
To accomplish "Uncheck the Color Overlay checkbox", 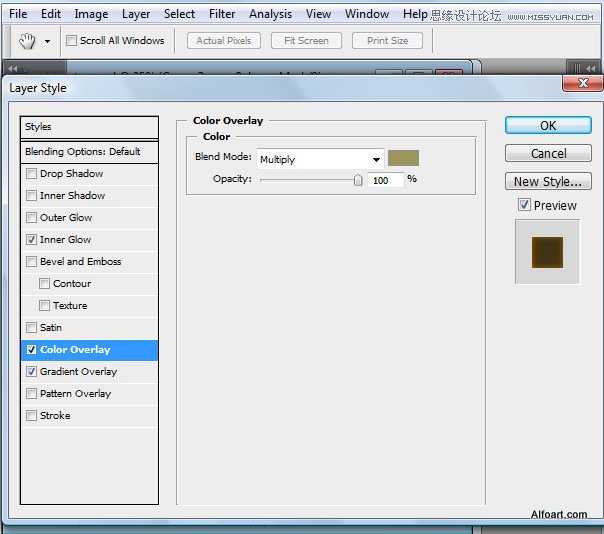I will (x=31, y=349).
